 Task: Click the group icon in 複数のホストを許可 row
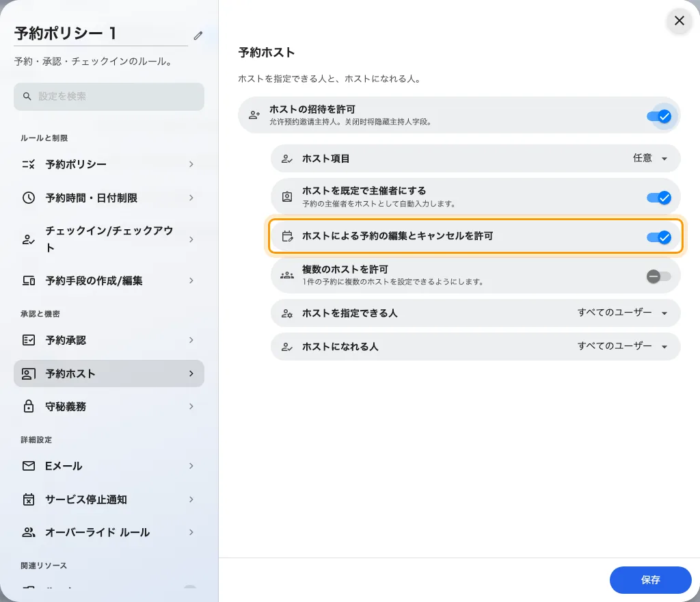click(x=287, y=275)
